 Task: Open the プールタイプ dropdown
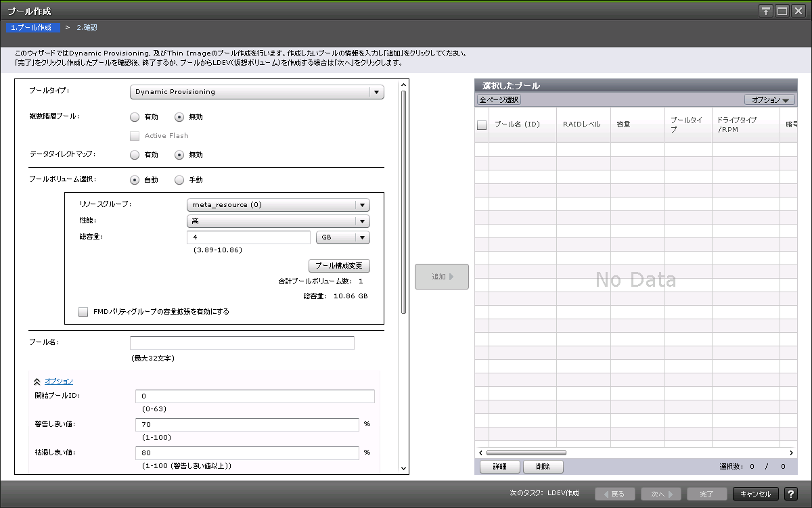(377, 91)
